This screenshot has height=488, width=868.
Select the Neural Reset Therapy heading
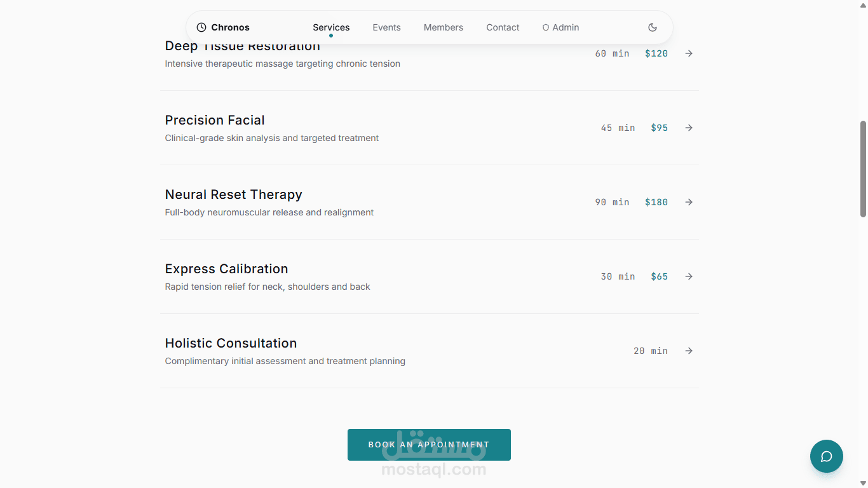[233, 194]
